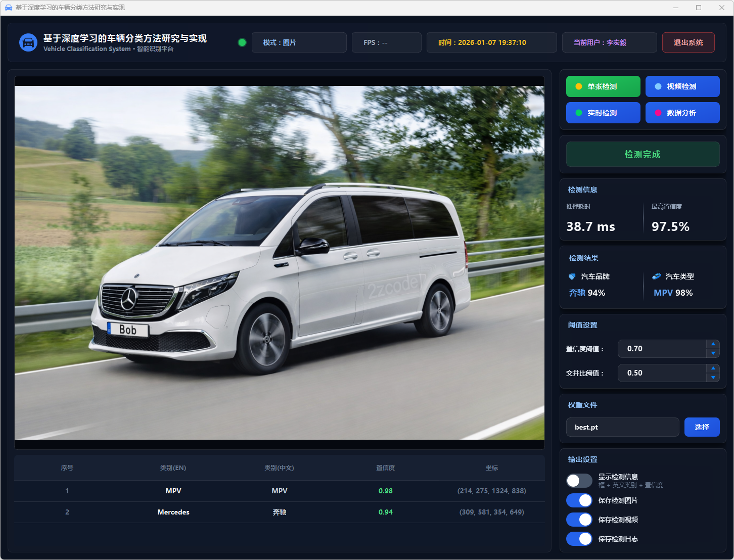Click the 检测完成 status button
This screenshot has height=560, width=734.
(643, 154)
